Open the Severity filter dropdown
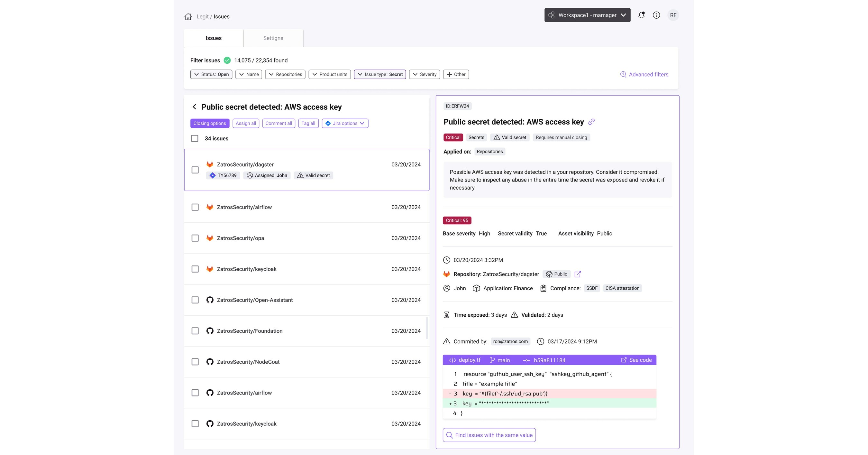This screenshot has height=455, width=868. pyautogui.click(x=424, y=74)
